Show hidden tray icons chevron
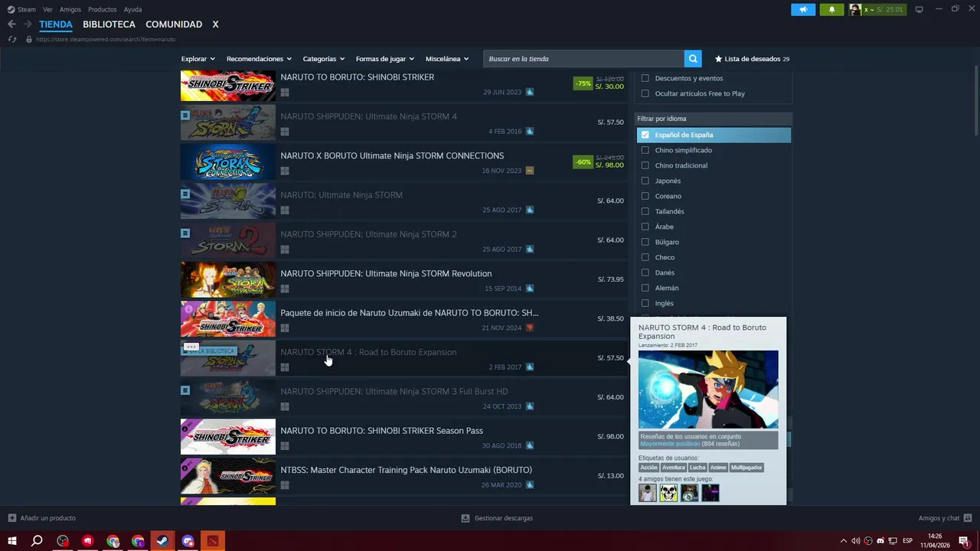 (844, 541)
